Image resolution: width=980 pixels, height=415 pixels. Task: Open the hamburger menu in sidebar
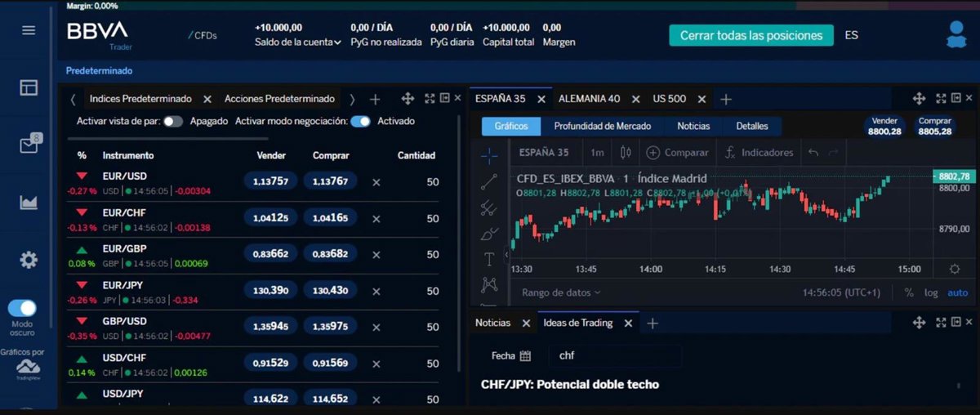pyautogui.click(x=29, y=30)
